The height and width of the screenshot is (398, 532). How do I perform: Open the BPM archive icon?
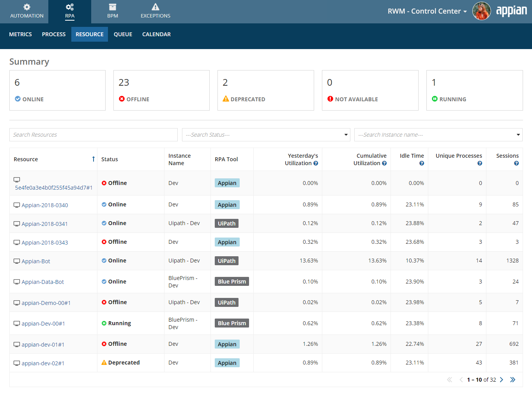pos(113,7)
